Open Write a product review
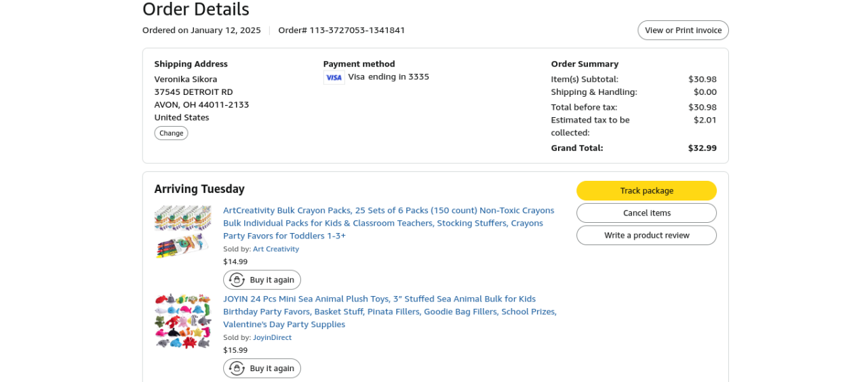 646,236
